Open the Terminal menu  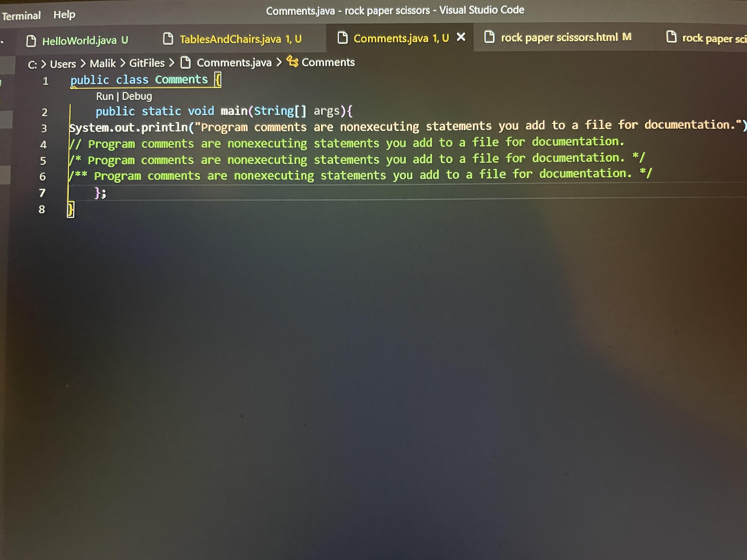coord(21,16)
